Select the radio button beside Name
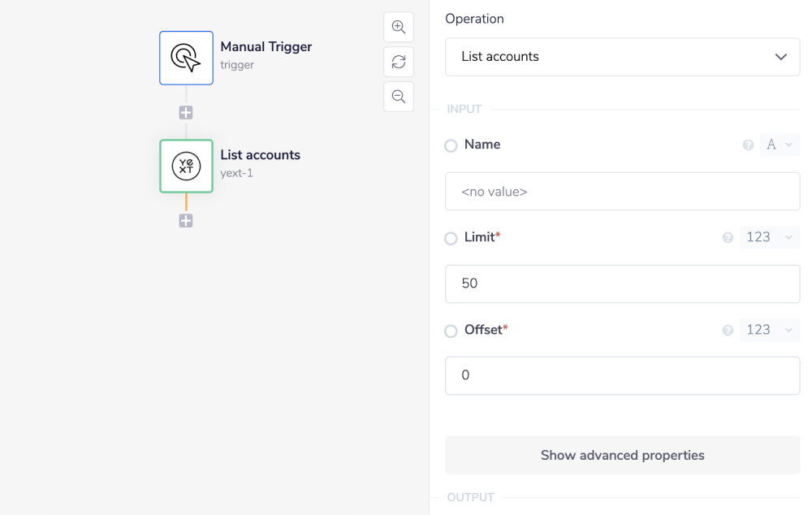The height and width of the screenshot is (515, 812). tap(451, 145)
